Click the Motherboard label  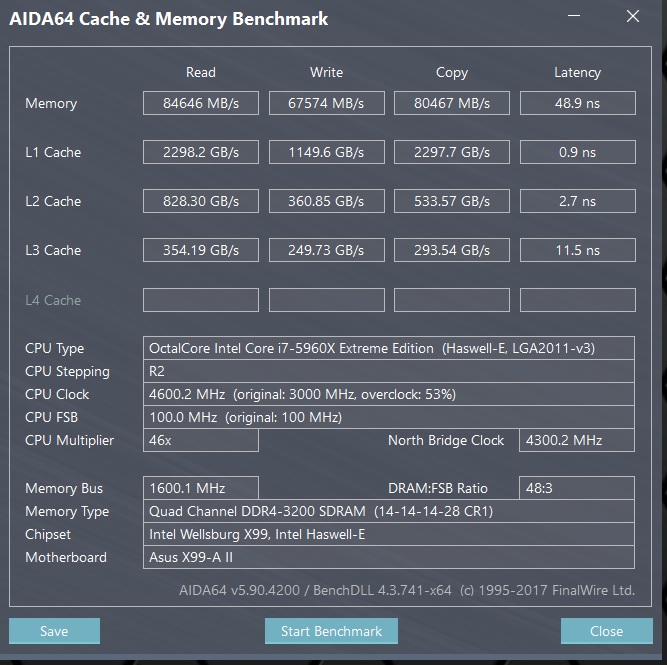click(66, 557)
